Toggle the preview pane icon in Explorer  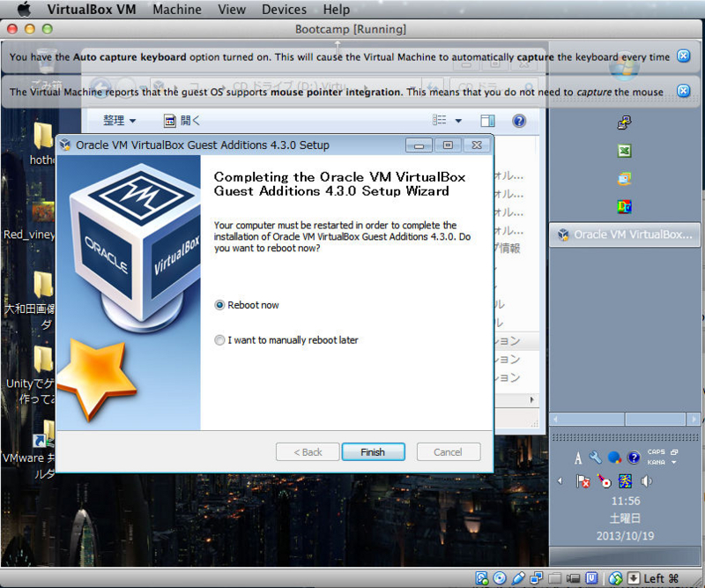tap(488, 121)
